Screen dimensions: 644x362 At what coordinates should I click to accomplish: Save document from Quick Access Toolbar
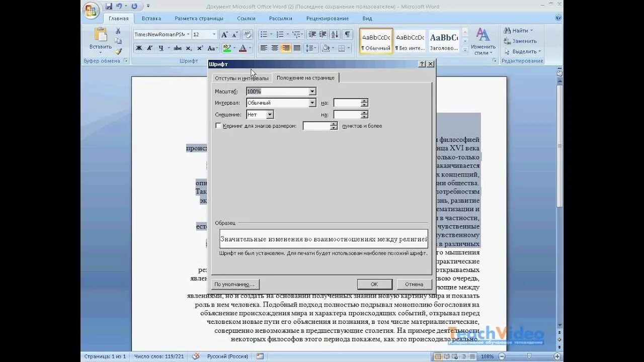(109, 6)
